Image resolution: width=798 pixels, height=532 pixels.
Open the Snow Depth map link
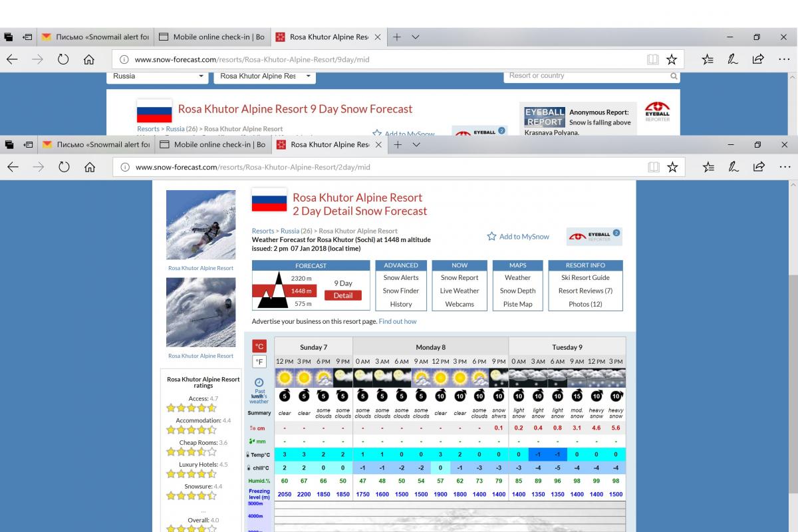coord(517,291)
